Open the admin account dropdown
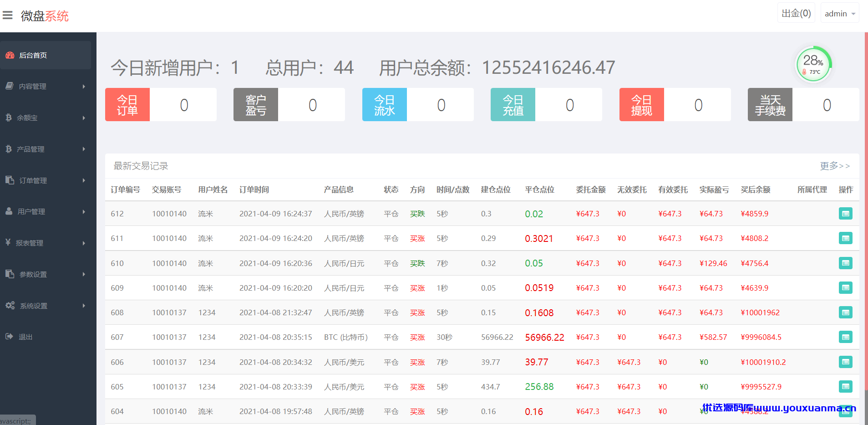Screen dimensions: 868x425 [840, 13]
